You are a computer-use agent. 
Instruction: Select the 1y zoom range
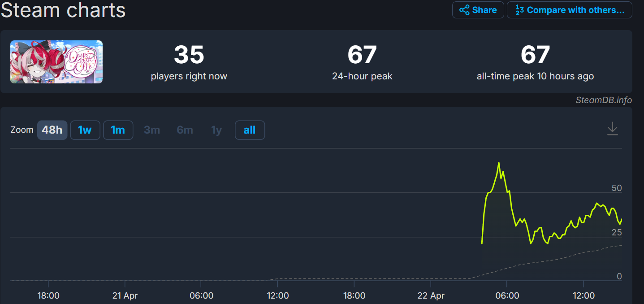point(216,130)
